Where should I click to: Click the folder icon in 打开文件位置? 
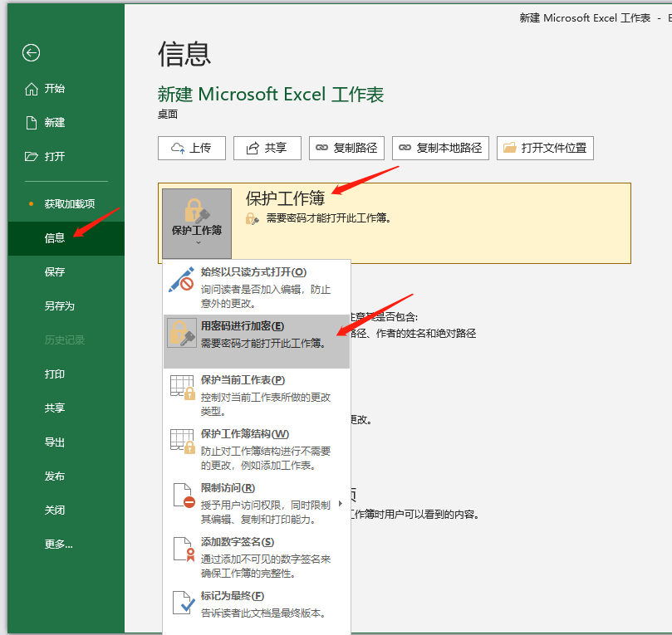click(x=509, y=148)
